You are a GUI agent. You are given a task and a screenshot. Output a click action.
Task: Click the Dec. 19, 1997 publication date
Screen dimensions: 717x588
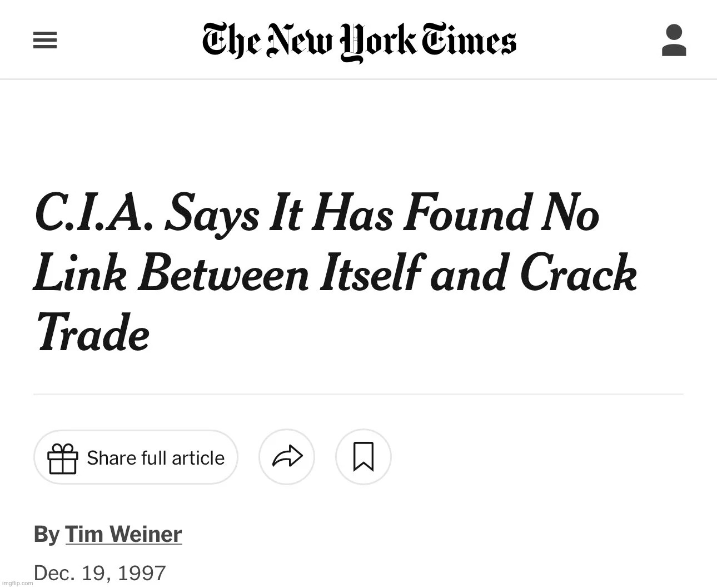(100, 573)
